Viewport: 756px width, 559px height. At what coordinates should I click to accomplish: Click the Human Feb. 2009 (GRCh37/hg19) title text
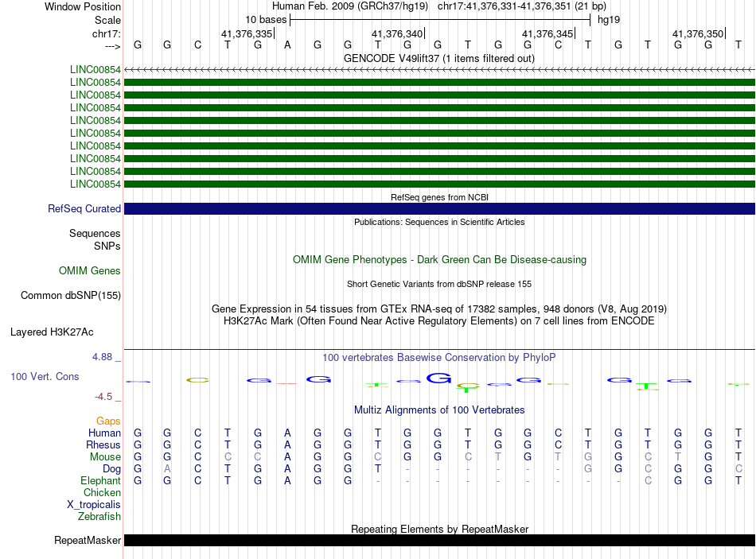click(x=350, y=6)
